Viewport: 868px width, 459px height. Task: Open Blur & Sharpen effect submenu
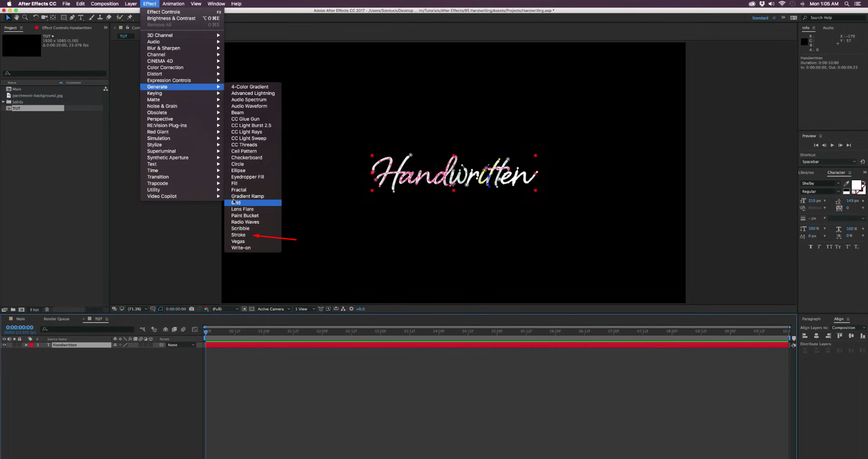pos(182,48)
